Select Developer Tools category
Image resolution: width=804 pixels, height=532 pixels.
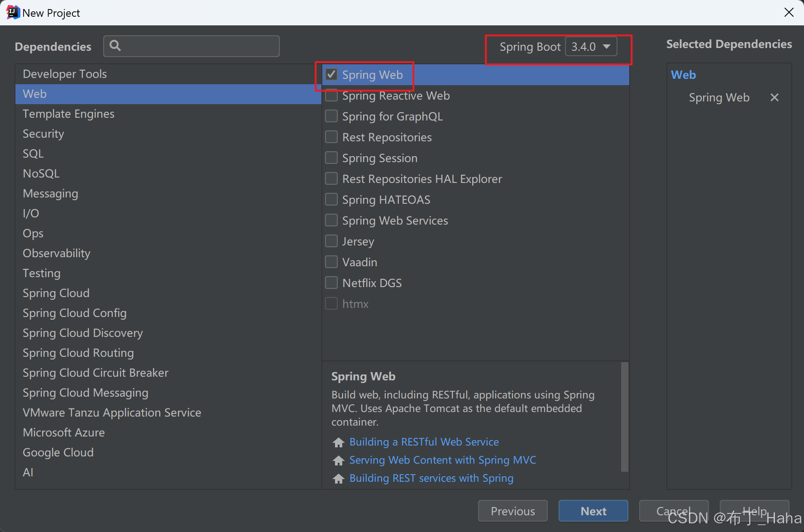168,74
